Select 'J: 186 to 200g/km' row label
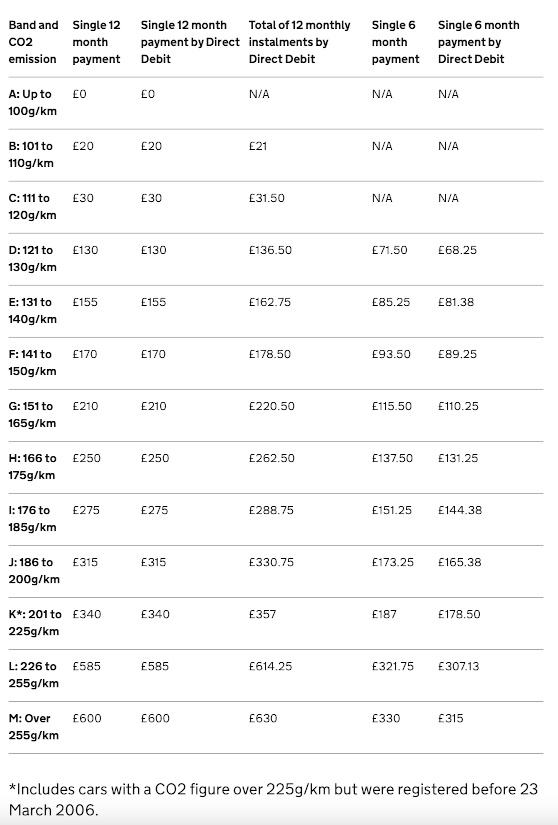 point(34,571)
